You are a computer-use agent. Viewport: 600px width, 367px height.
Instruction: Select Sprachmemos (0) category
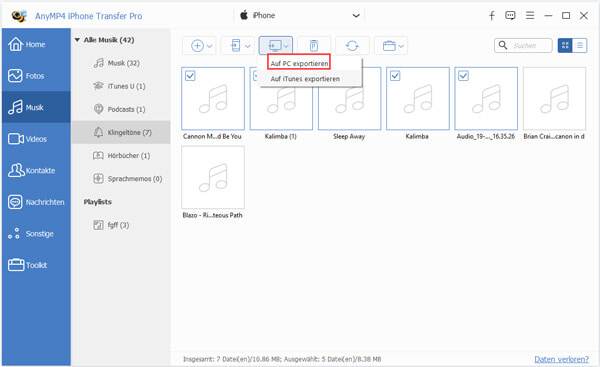coord(121,179)
